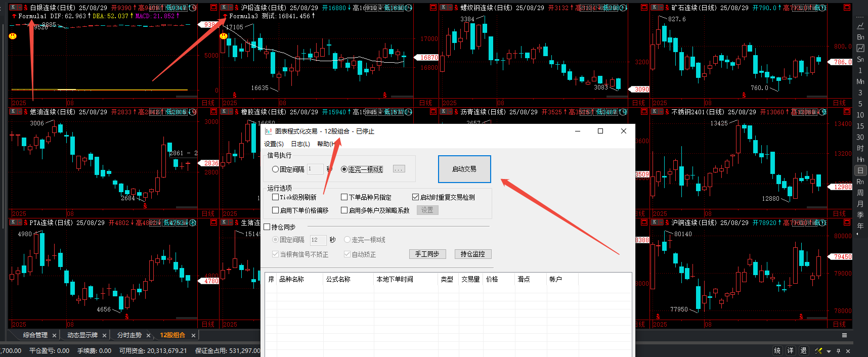Viewport: 868px width, 357px height.
Task: Enable 启用多帐户及策略系数 checkbox
Action: [344, 210]
